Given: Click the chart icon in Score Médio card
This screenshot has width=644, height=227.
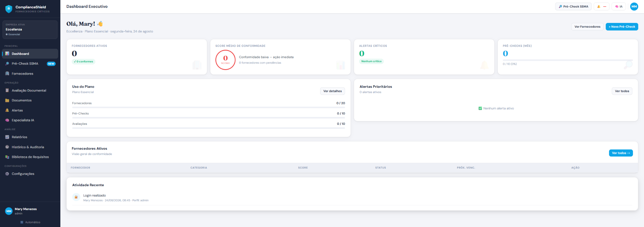Looking at the screenshot, I should coord(341,65).
